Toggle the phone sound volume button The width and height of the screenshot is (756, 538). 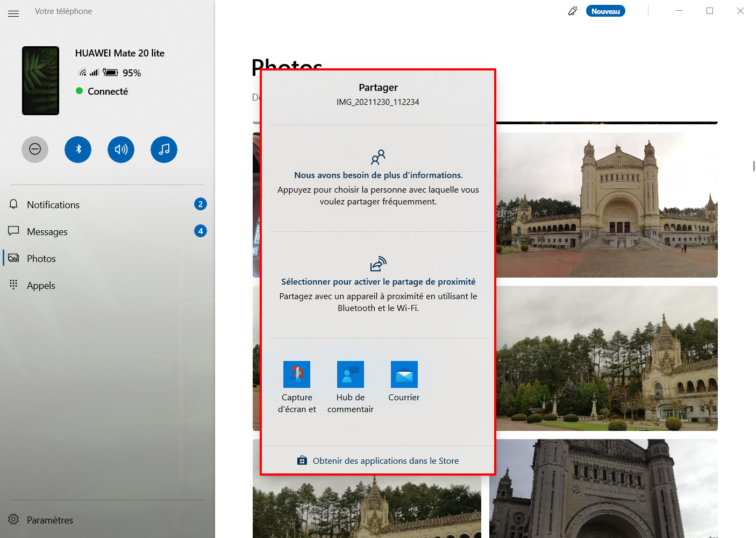pos(121,150)
